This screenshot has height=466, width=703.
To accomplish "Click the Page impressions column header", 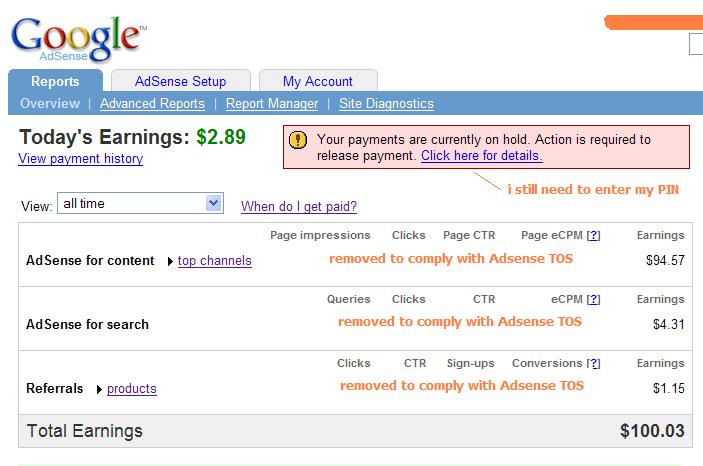I will 320,235.
